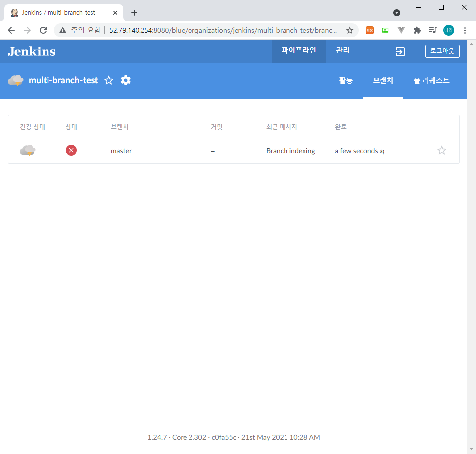The height and width of the screenshot is (454, 476).
Task: Click the 건강 상태 column header
Action: 33,127
